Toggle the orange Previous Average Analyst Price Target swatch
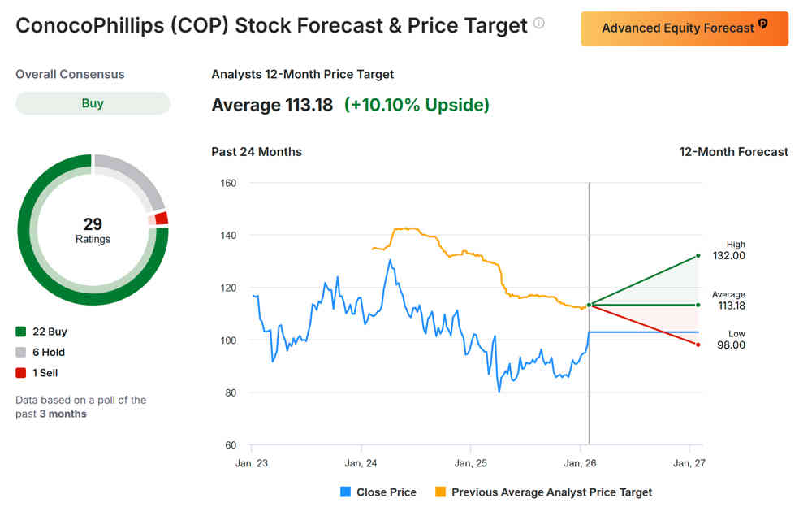The height and width of the screenshot is (516, 812). pos(441,492)
